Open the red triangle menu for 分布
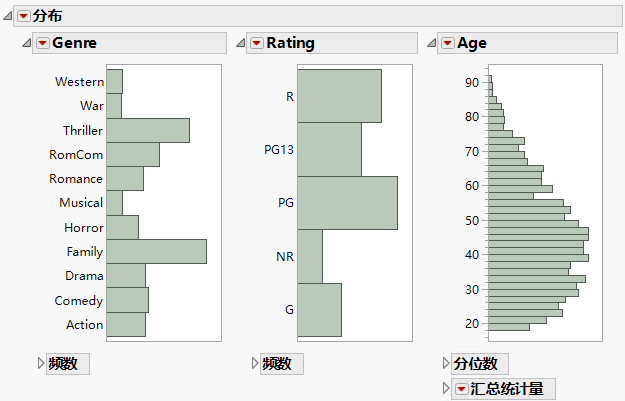Viewport: 625px width, 401px height. [x=24, y=16]
